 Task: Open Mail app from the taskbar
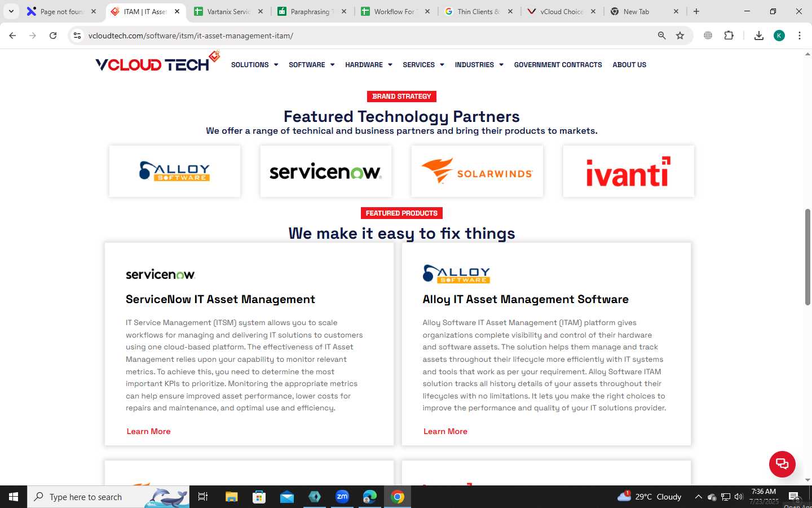(286, 497)
